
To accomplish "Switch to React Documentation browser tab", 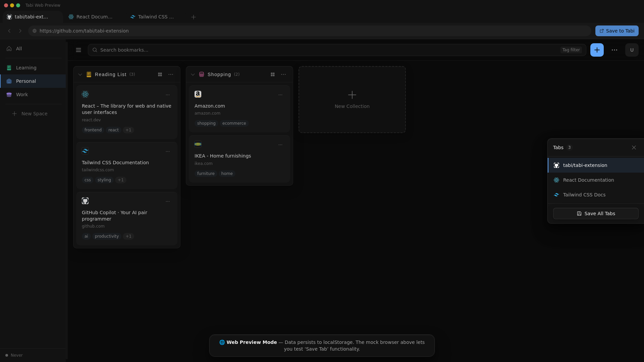I will point(94,17).
